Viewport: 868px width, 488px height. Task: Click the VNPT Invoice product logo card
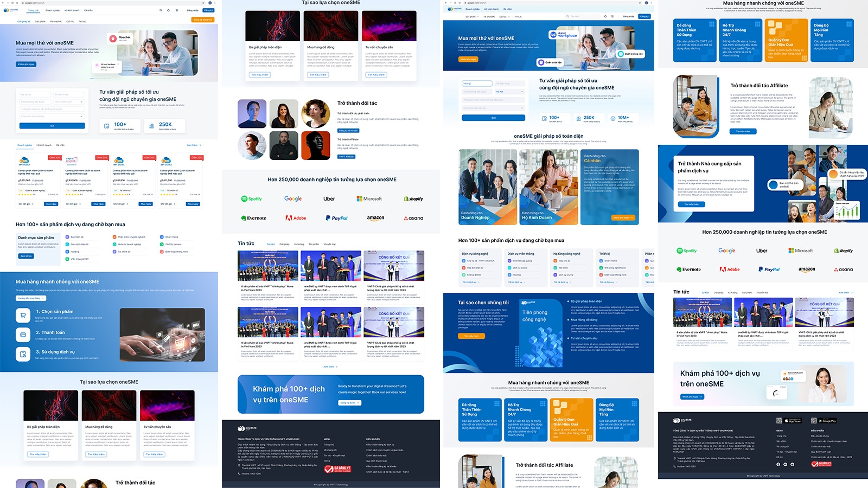[71, 160]
